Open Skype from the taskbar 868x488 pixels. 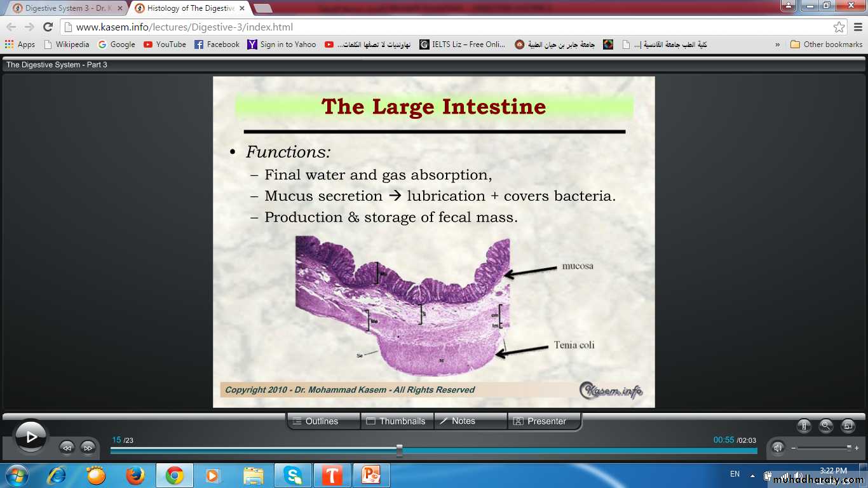(x=293, y=475)
